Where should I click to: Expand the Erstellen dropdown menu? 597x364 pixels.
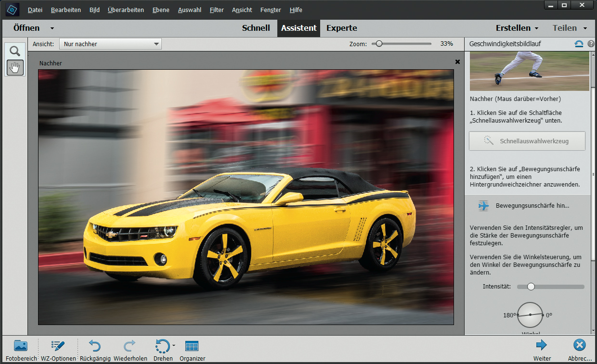[x=536, y=28]
